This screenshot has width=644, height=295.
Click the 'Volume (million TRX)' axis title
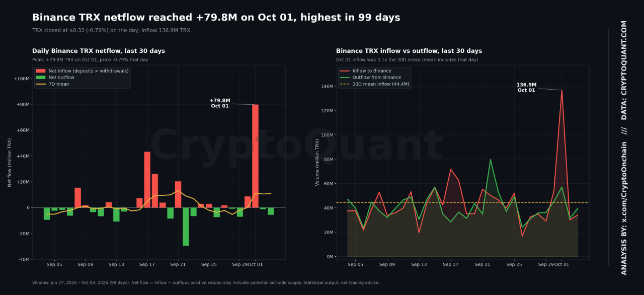point(317,163)
